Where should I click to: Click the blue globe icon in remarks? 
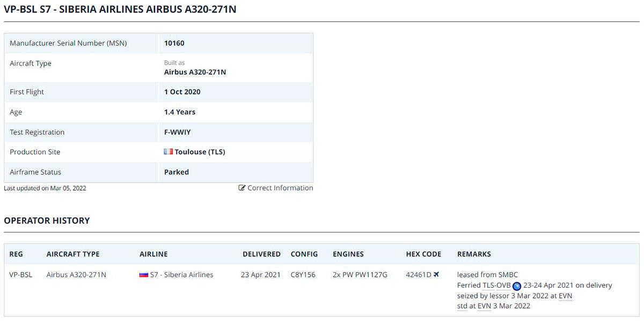(517, 286)
